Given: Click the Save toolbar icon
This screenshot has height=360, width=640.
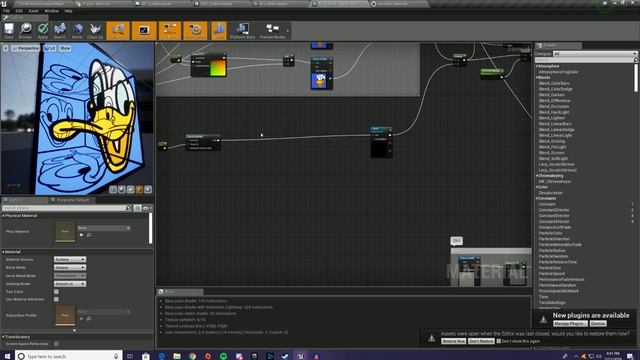Looking at the screenshot, I should coord(9,31).
